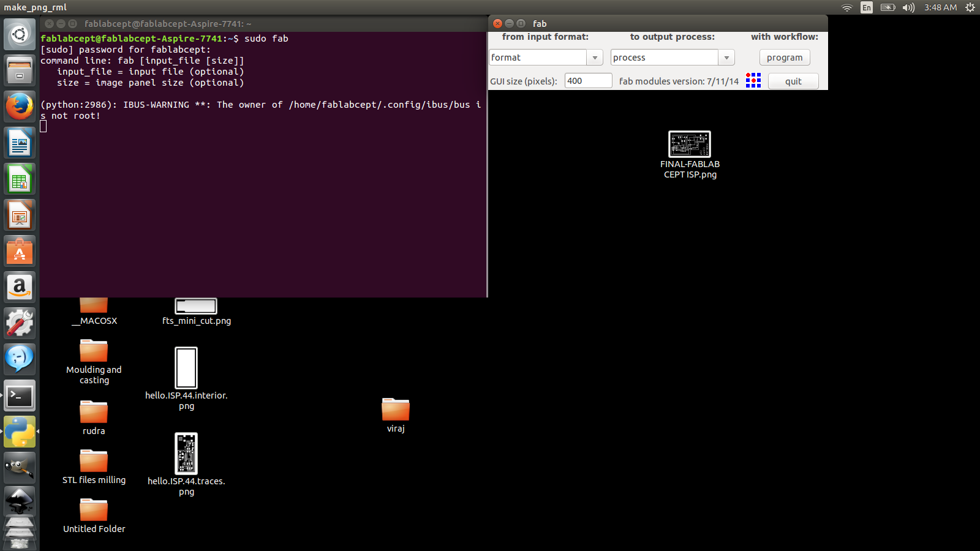
Task: Click the GUI size pixels field
Action: coord(588,81)
